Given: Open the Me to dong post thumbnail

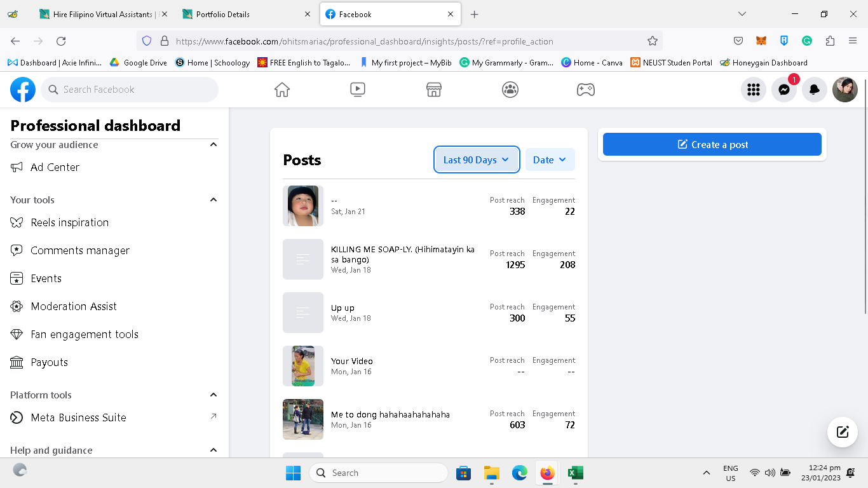Looking at the screenshot, I should (303, 419).
